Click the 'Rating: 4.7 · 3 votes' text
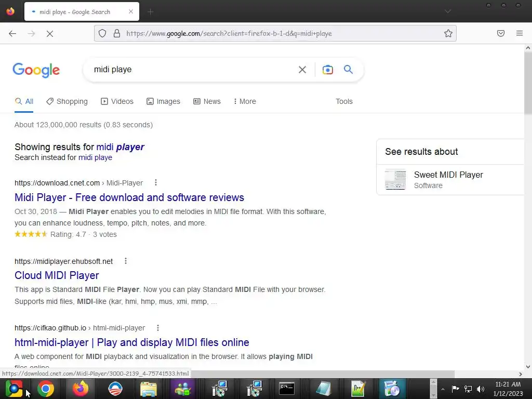This screenshot has width=532, height=399. (x=84, y=234)
